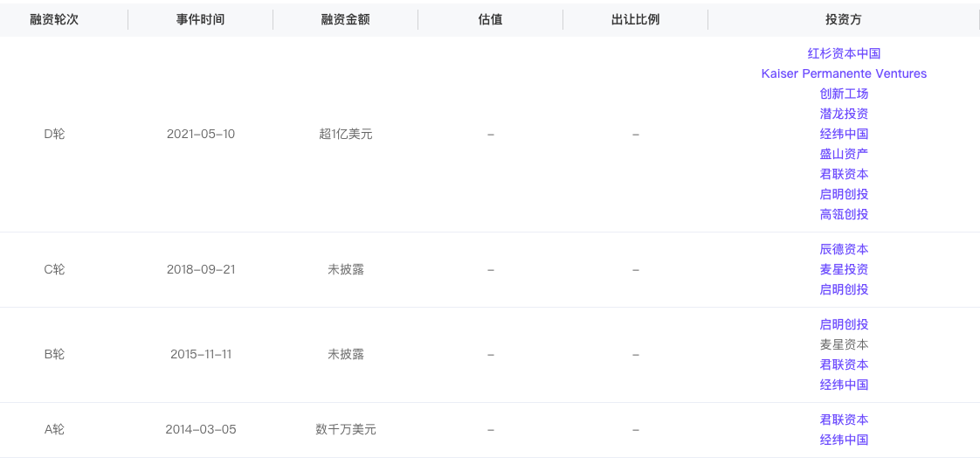Image resolution: width=980 pixels, height=458 pixels.
Task: Click 经纬中国 in the D轮 row
Action: [844, 134]
